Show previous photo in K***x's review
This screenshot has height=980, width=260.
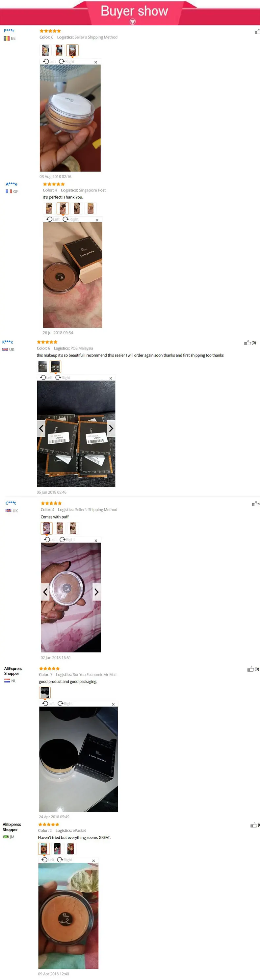[41, 428]
